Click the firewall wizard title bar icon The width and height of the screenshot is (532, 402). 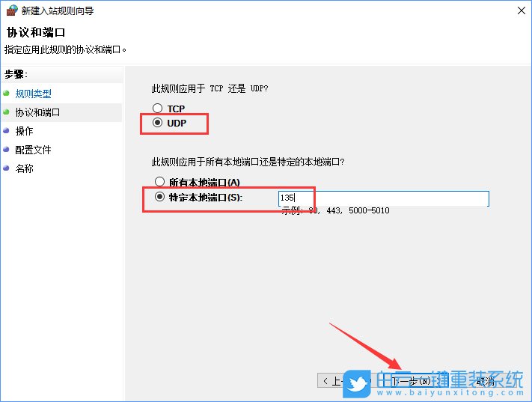tap(12, 10)
